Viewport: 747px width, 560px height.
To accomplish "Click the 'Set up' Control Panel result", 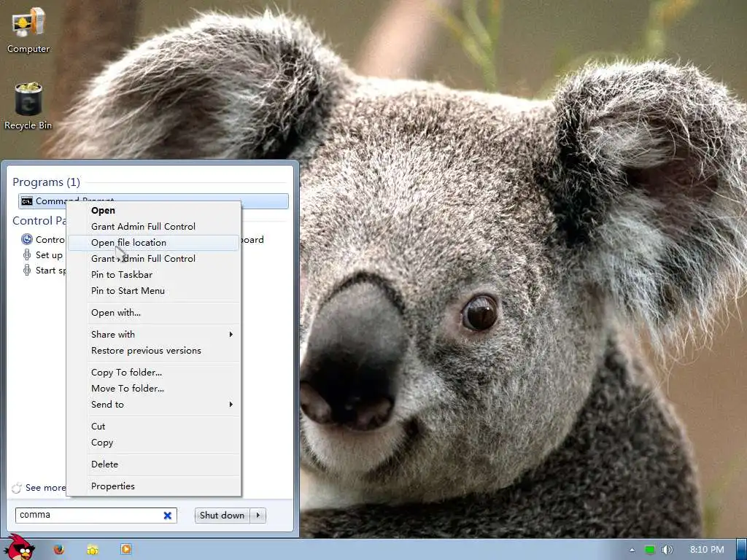I will (49, 255).
